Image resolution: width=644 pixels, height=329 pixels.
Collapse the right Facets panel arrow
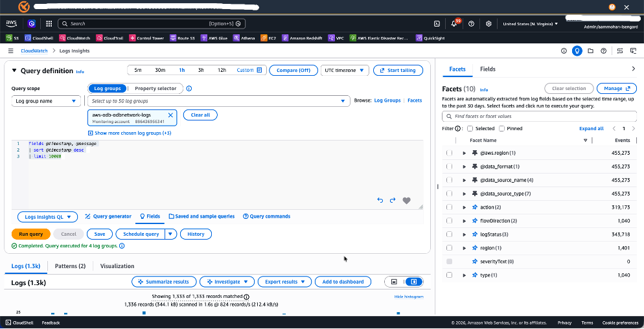coord(634,69)
